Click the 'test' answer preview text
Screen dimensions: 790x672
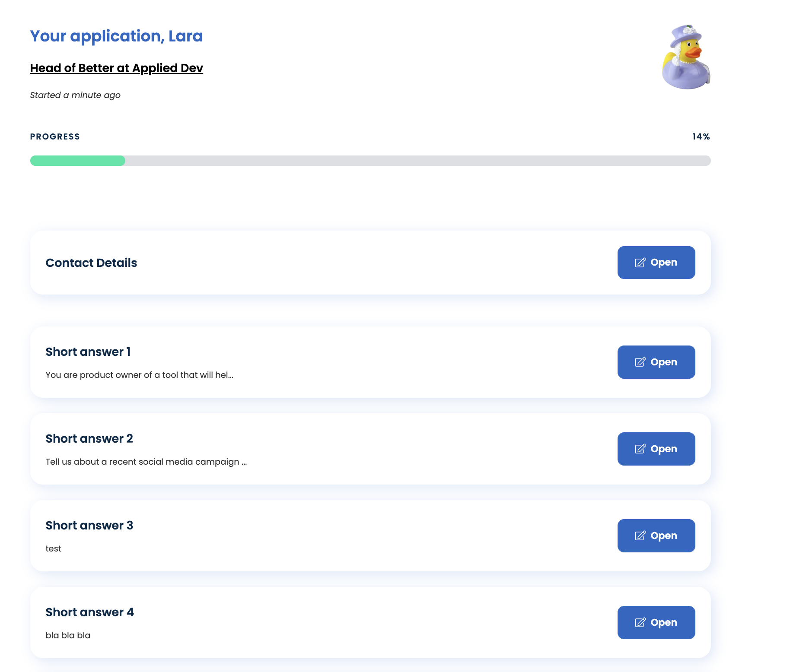[54, 548]
